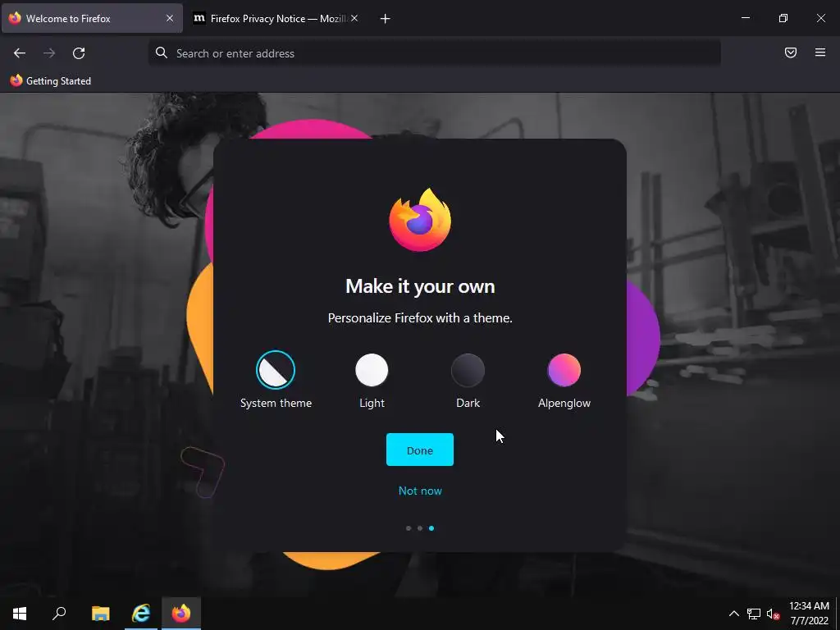Click the Done button
The height and width of the screenshot is (630, 840).
[420, 450]
